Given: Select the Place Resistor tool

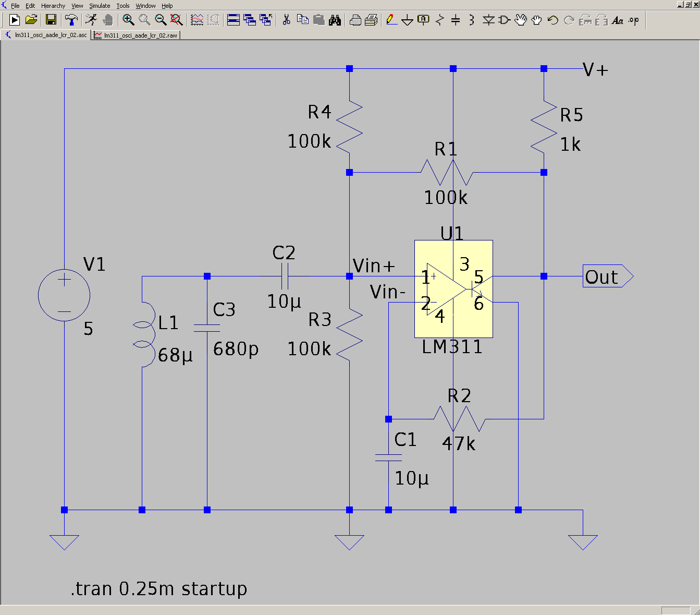Looking at the screenshot, I should pyautogui.click(x=440, y=20).
